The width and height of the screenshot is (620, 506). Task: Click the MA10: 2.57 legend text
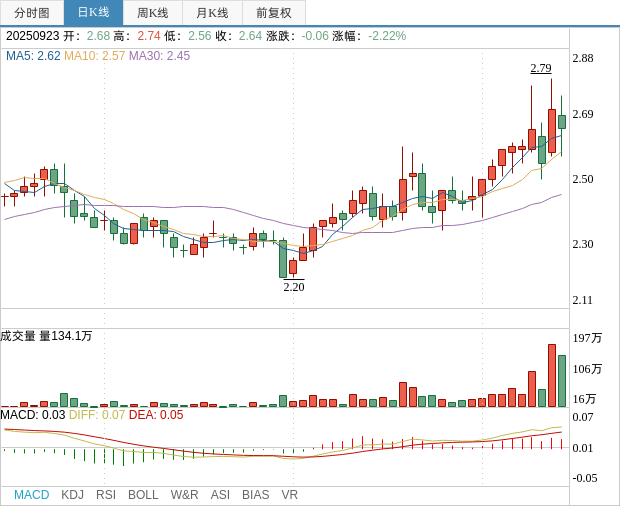tap(95, 56)
